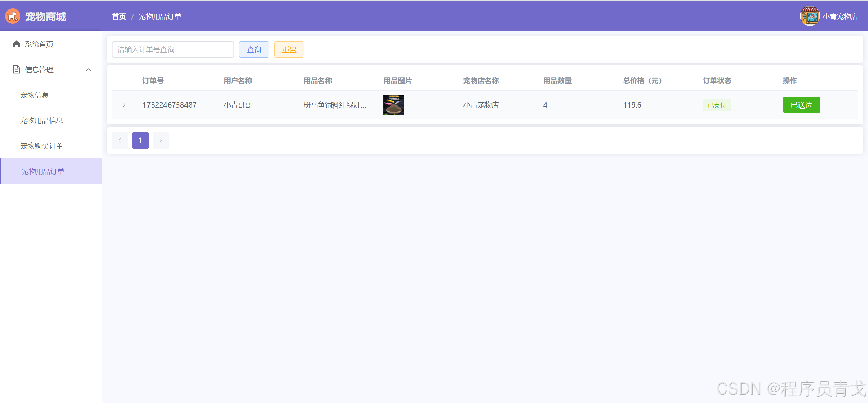The height and width of the screenshot is (403, 868).
Task: Select 宠物购买订单 in sidebar
Action: (42, 146)
